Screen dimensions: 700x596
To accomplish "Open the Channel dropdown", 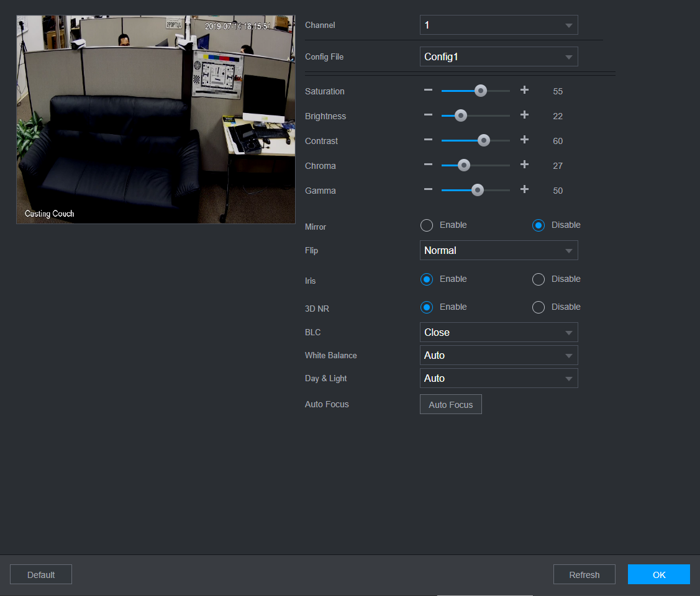I will (499, 25).
